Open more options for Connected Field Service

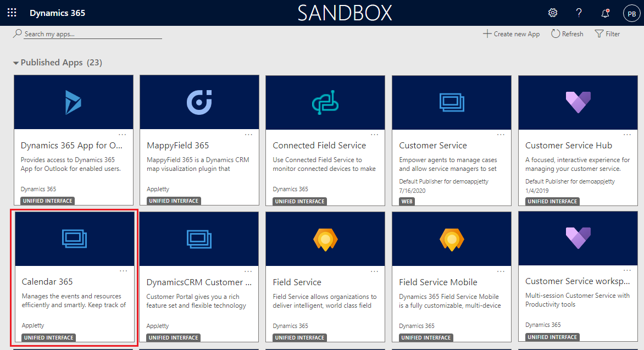click(375, 134)
